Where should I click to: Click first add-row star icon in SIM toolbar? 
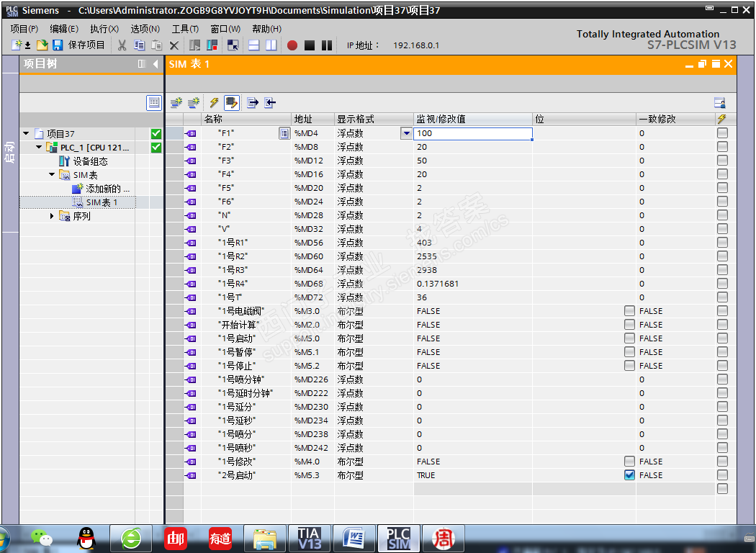point(176,103)
